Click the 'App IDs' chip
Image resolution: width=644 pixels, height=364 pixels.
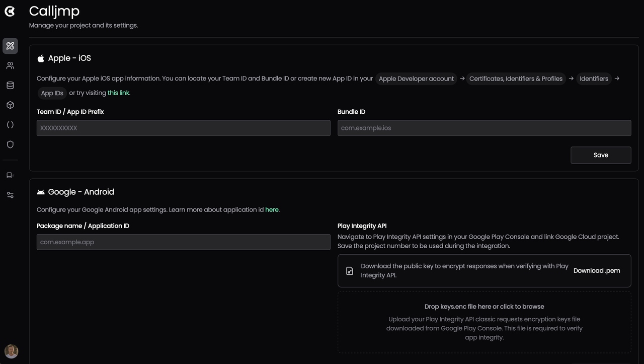click(52, 93)
